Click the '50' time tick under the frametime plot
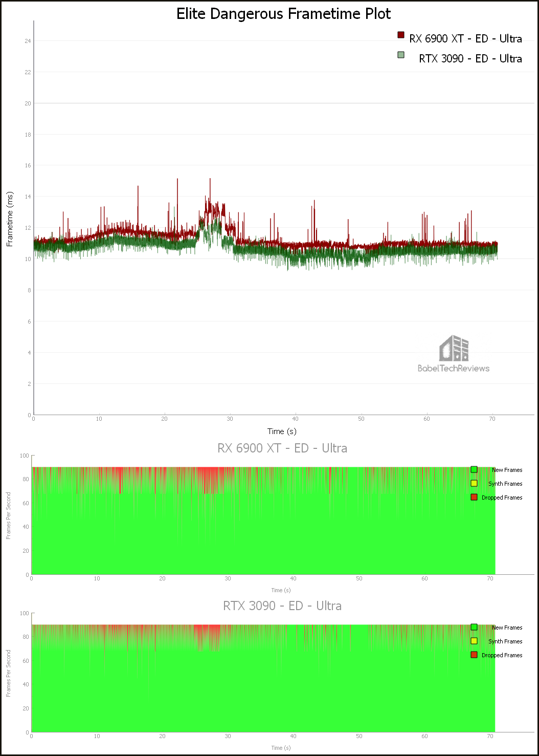Viewport: 539px width, 756px height. point(361,419)
